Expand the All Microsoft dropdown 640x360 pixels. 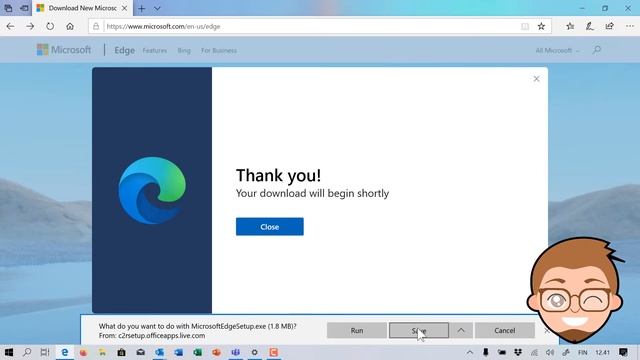557,51
